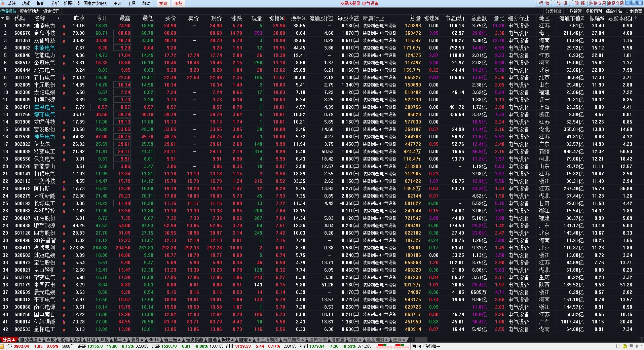Click the 综合排名 button
Viewport: 644px width, 350px height.
(614, 11)
